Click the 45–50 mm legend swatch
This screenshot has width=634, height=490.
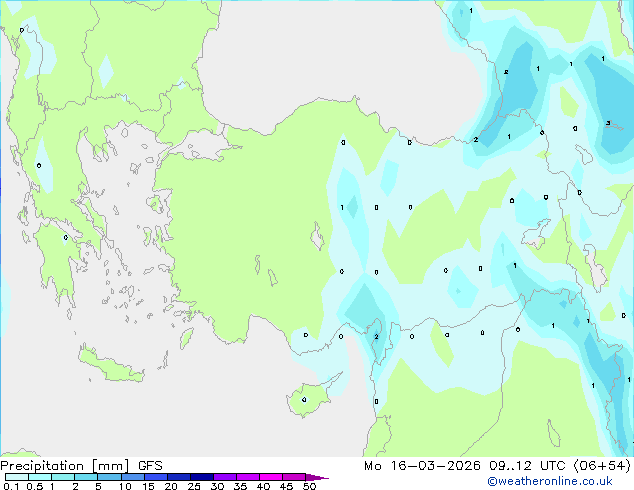click(x=294, y=477)
